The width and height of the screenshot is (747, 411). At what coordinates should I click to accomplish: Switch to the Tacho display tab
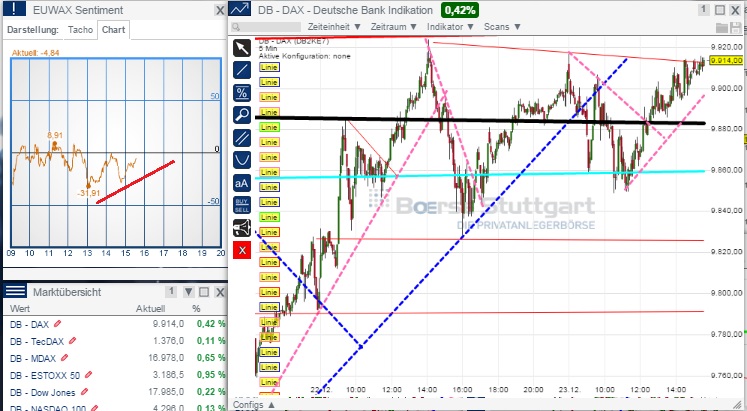pos(82,29)
